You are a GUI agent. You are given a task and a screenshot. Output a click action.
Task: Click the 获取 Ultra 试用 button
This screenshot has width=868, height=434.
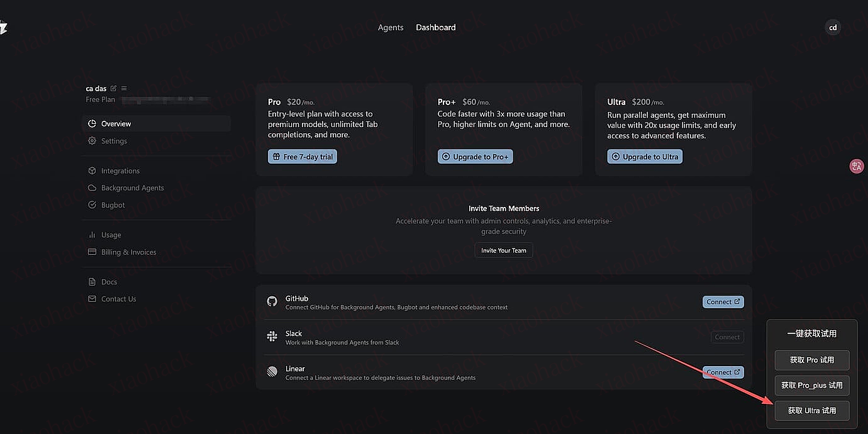812,411
